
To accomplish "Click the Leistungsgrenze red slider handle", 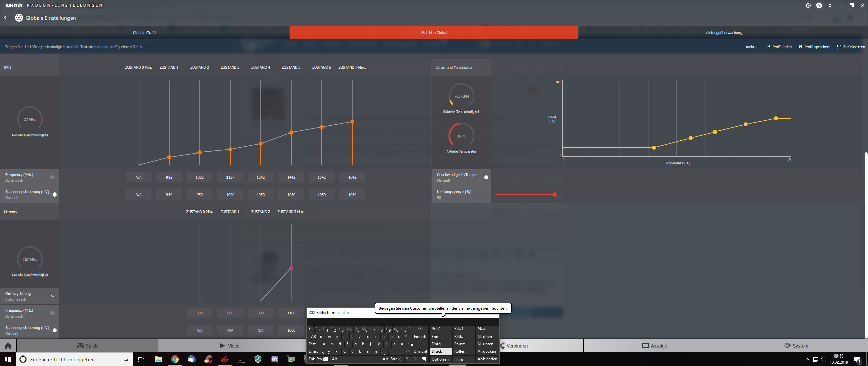I will [x=555, y=195].
